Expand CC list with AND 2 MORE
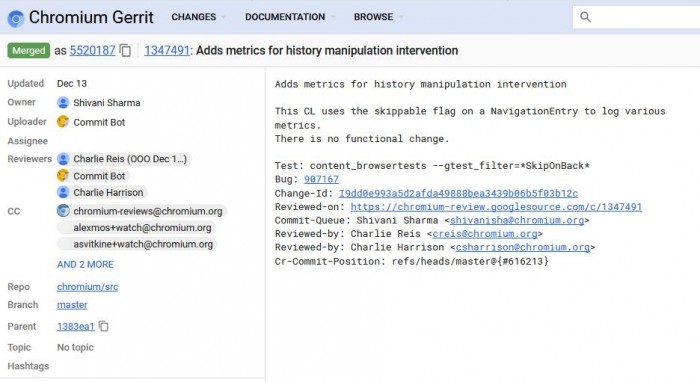The image size is (700, 382). pyautogui.click(x=85, y=264)
